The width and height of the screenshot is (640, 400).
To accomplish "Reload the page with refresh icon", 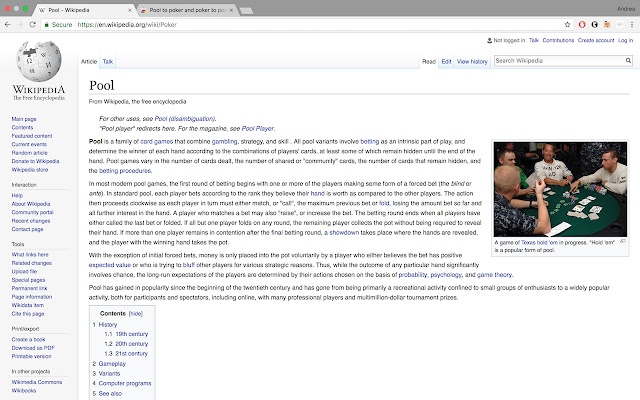I will click(x=32, y=24).
